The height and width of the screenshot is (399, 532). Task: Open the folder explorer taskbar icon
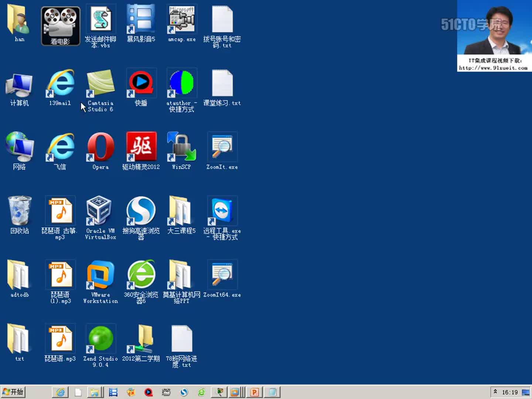click(95, 392)
